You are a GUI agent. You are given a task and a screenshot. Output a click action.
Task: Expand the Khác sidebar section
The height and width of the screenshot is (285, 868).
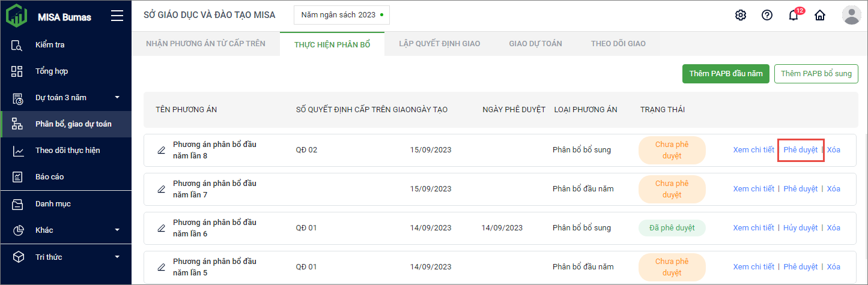click(x=117, y=230)
